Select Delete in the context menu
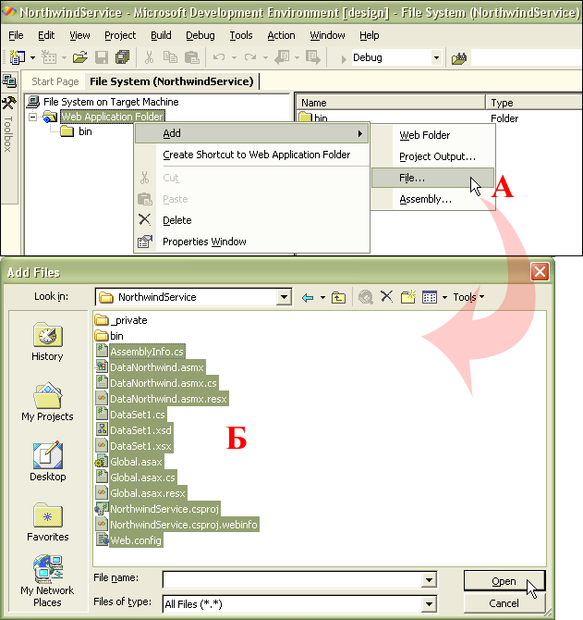The height and width of the screenshot is (620, 583). (252, 220)
